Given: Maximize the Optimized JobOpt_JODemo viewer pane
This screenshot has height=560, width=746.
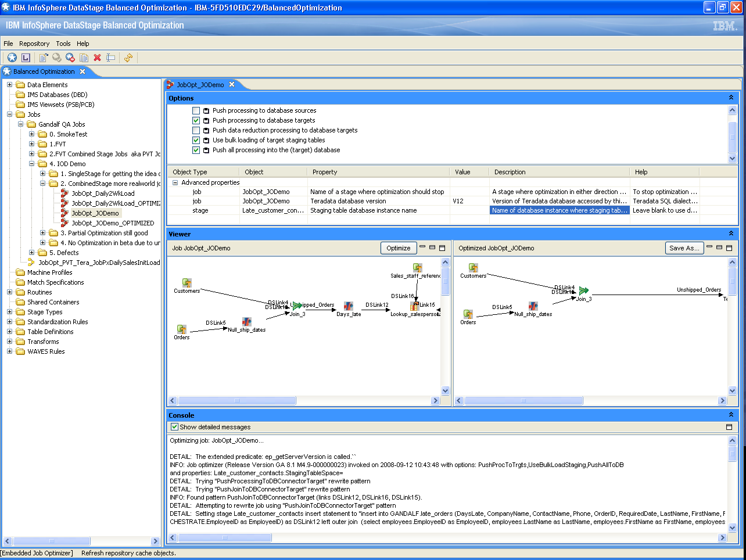Looking at the screenshot, I should pos(729,247).
